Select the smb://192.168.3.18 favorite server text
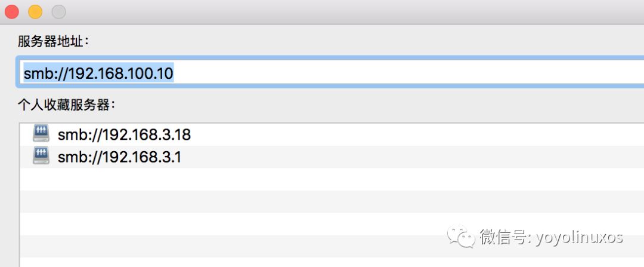The height and width of the screenshot is (267, 644). click(x=124, y=134)
